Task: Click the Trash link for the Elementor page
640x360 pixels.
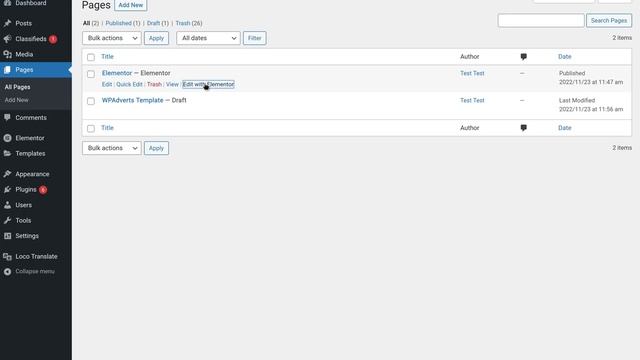Action: [154, 84]
